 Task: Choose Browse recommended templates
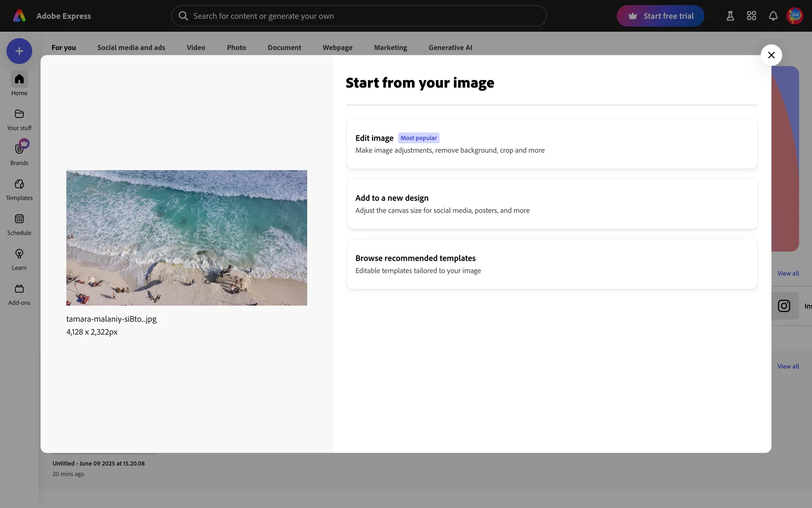tap(551, 264)
